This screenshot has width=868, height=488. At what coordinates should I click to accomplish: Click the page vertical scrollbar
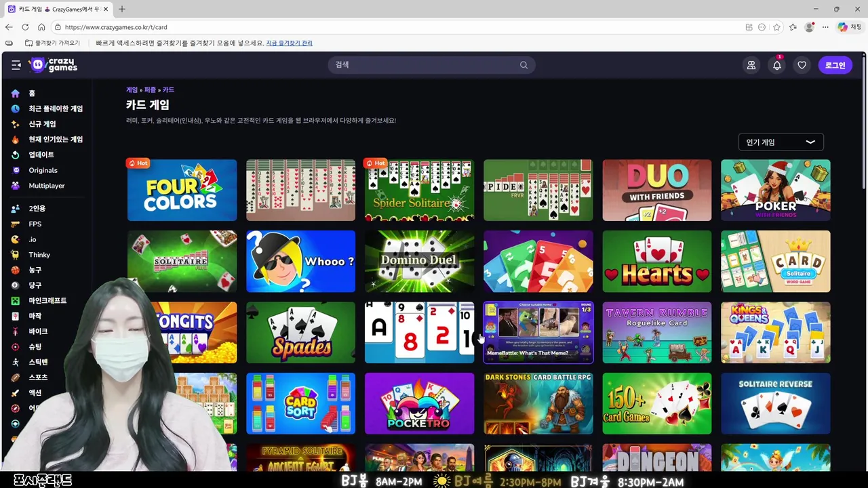pos(863,122)
